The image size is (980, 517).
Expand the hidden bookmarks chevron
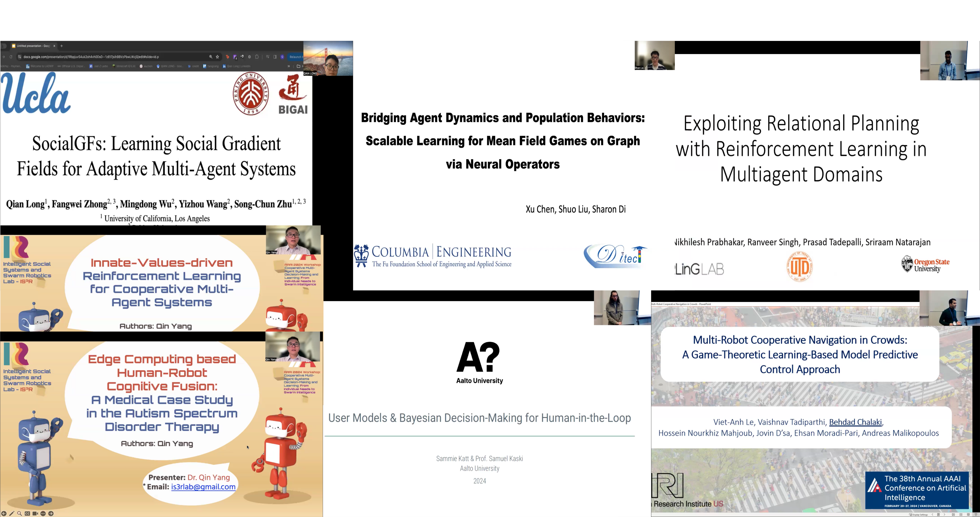(289, 66)
